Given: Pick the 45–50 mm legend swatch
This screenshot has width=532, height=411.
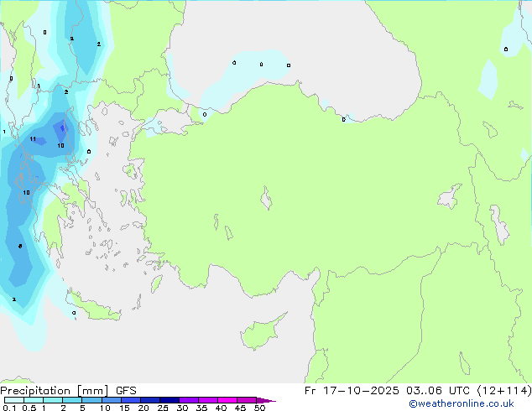Looking at the screenshot, I should pyautogui.click(x=247, y=400).
